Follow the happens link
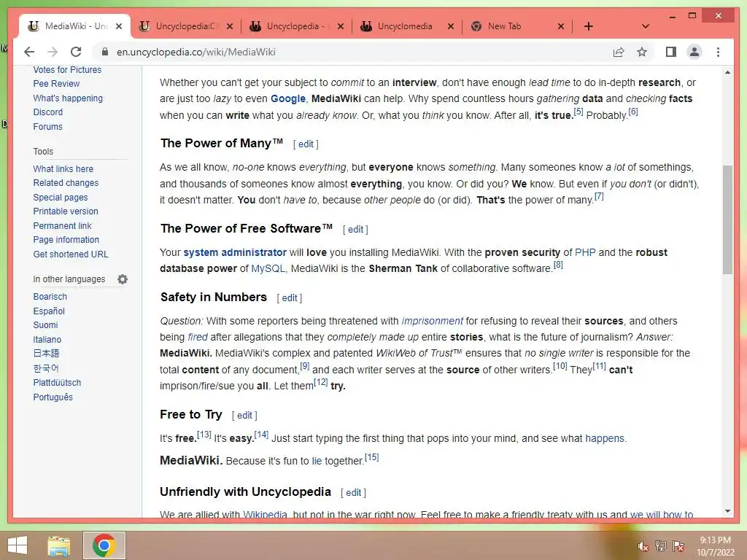 pos(605,438)
